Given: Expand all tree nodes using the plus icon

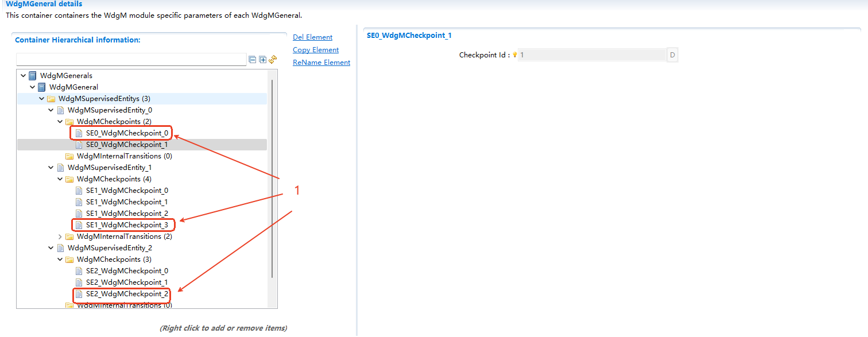Looking at the screenshot, I should [263, 59].
